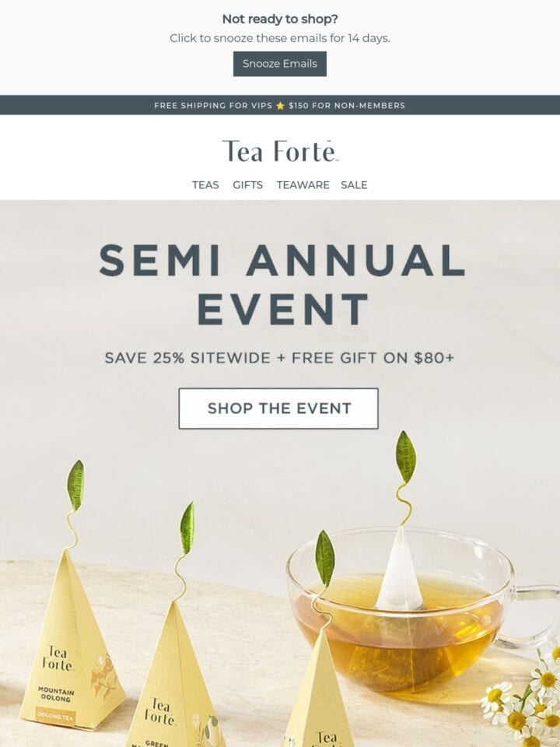Open the free shipping for VIPs banner
This screenshot has height=747, width=560.
[x=280, y=105]
